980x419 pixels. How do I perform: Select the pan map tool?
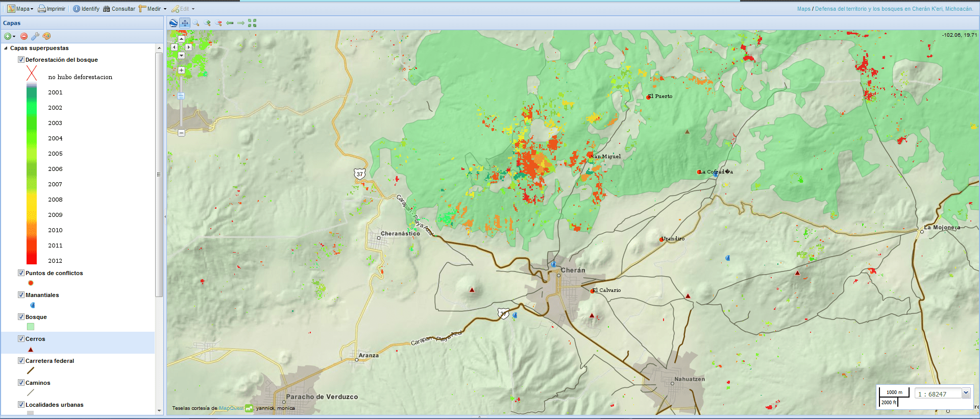point(185,23)
